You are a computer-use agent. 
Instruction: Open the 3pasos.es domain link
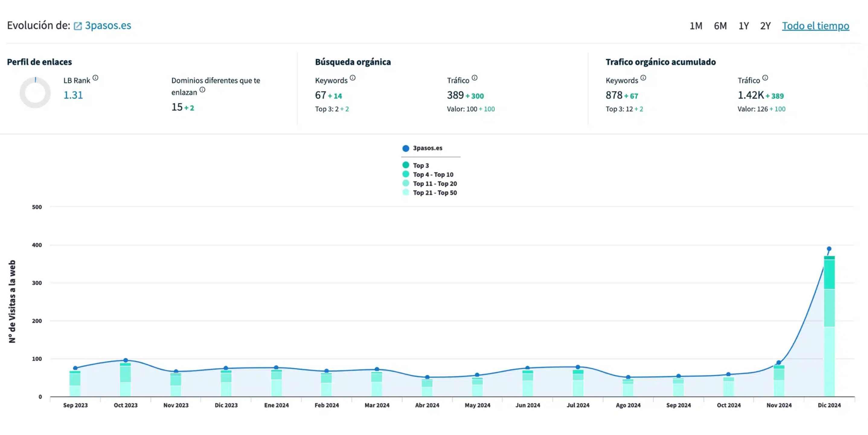(108, 26)
